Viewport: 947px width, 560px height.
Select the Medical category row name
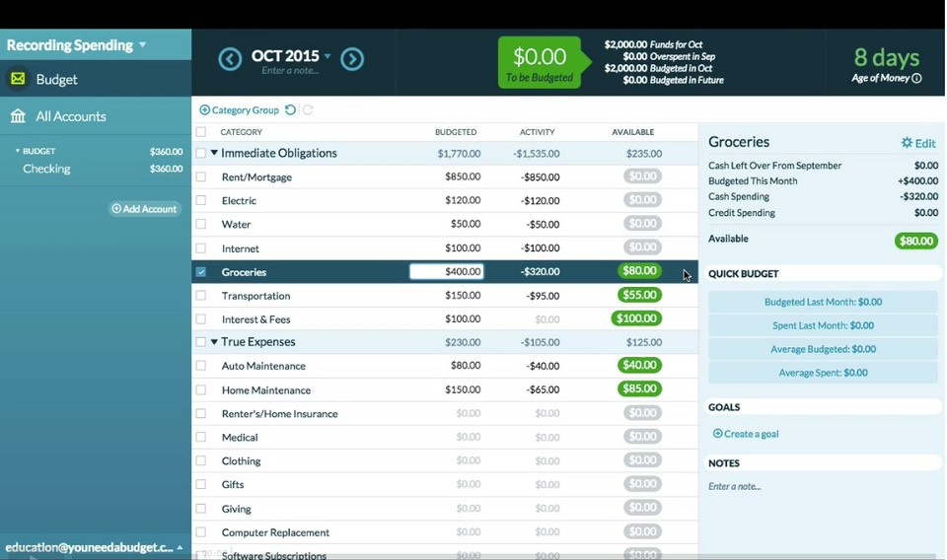click(x=240, y=438)
